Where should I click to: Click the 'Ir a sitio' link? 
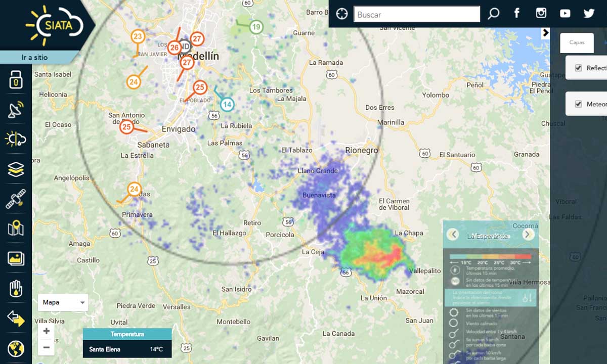coord(34,57)
